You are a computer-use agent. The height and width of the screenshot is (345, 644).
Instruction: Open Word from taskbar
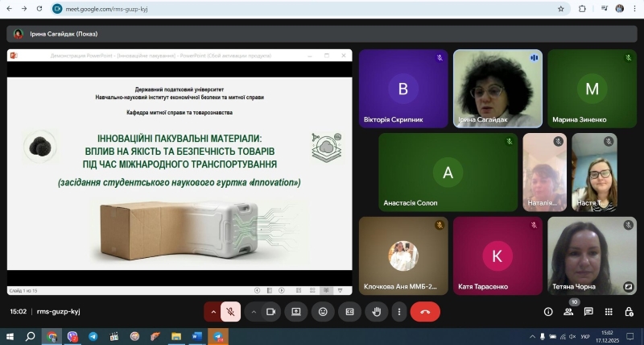[197, 337]
